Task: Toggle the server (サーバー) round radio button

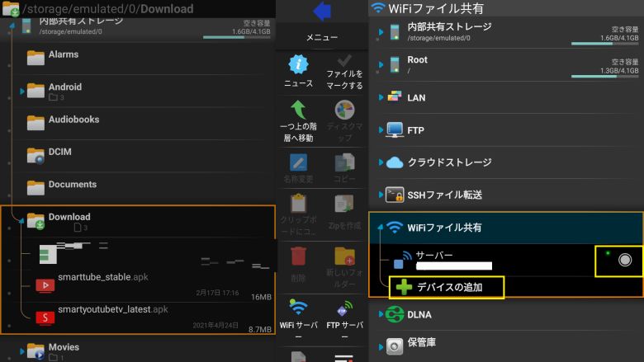Action: (625, 260)
